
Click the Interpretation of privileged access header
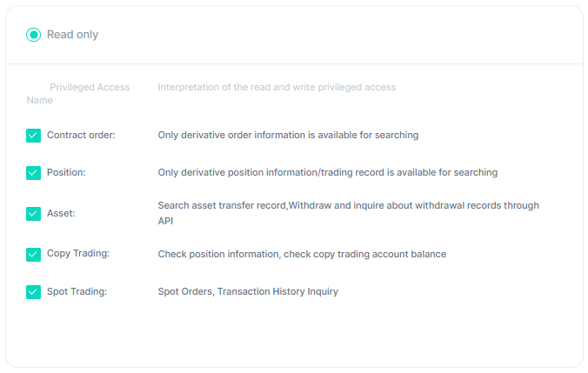[x=277, y=87]
